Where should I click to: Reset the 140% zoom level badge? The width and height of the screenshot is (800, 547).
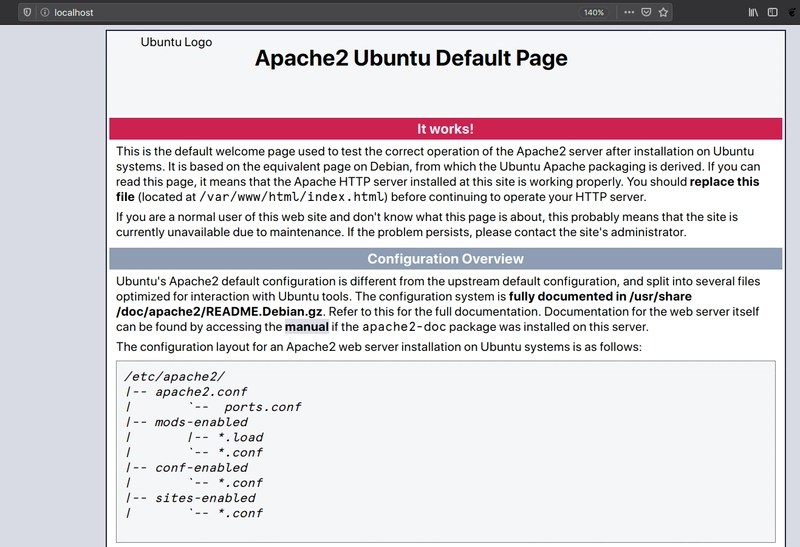tap(594, 12)
